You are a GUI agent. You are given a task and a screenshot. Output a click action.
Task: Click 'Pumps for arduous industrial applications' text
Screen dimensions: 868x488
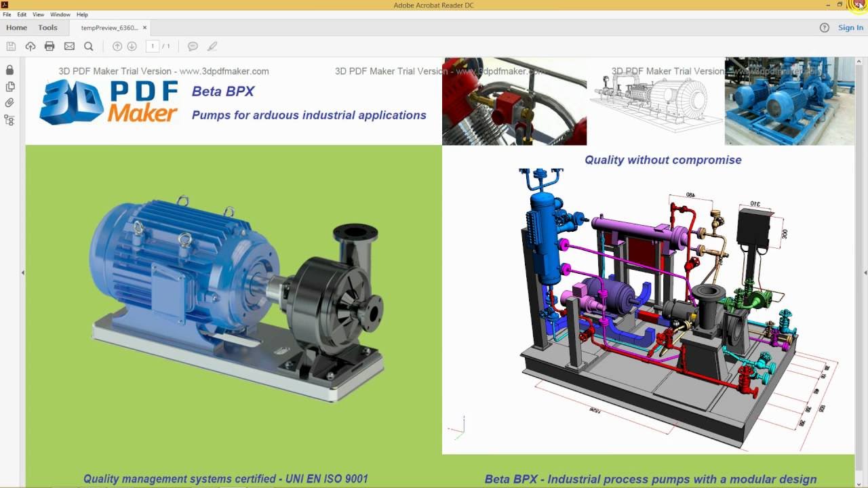click(309, 115)
